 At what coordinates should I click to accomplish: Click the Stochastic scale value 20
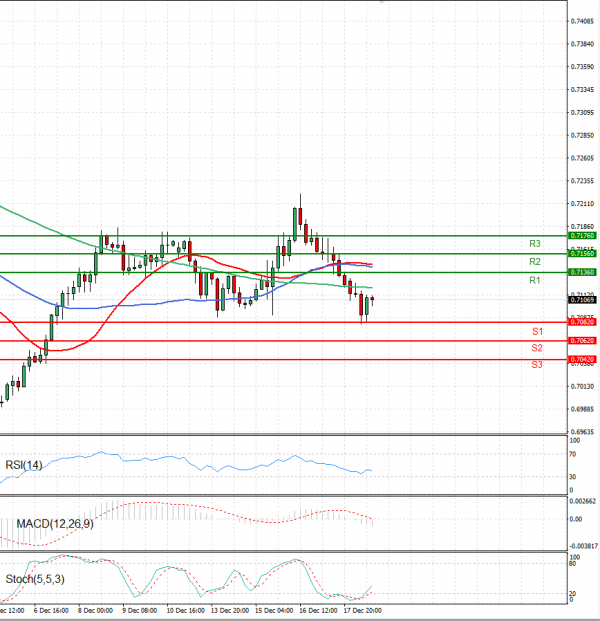(x=573, y=594)
